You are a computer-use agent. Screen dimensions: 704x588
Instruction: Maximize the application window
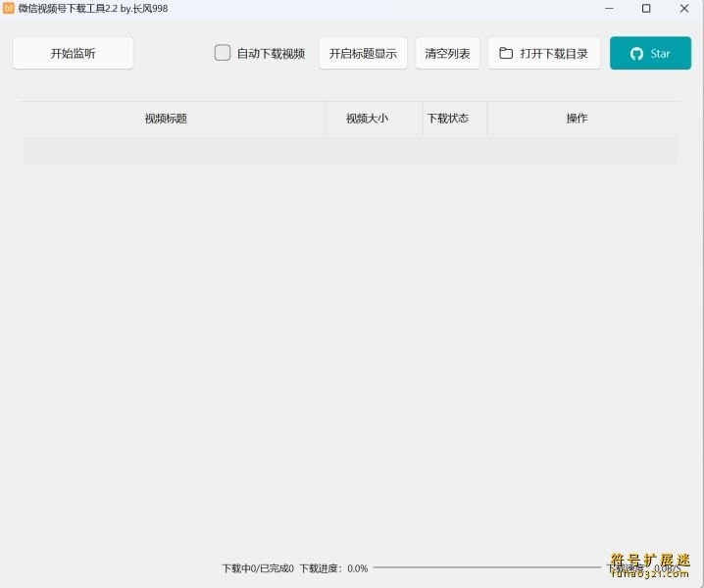[x=646, y=9]
